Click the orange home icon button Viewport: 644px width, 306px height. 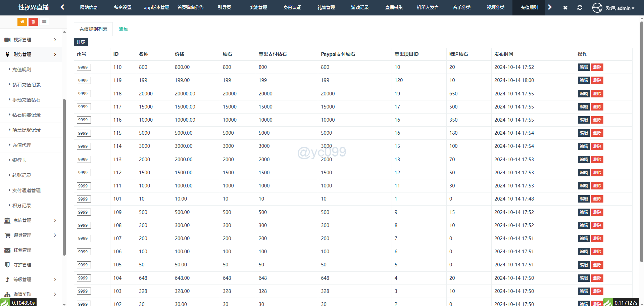pos(22,22)
